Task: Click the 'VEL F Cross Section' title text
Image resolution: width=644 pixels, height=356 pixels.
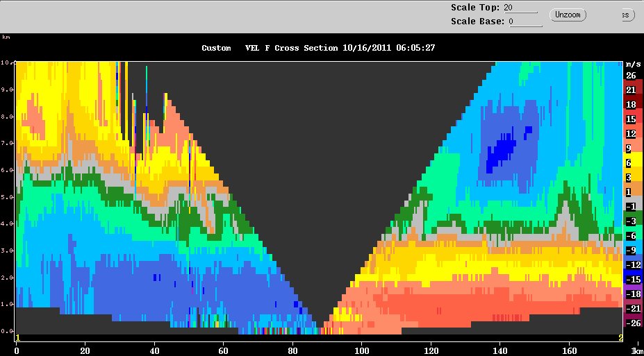Action: coord(291,48)
